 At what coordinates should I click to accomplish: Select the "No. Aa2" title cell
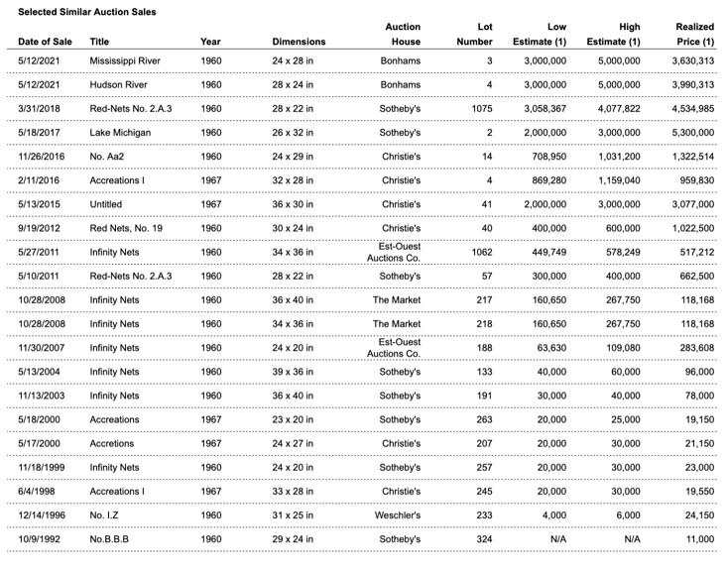coord(107,157)
